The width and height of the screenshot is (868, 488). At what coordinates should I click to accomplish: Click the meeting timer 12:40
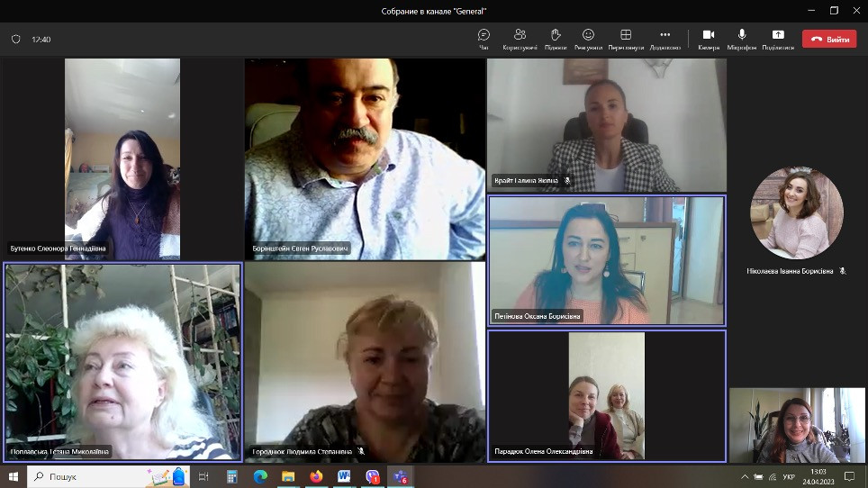click(41, 40)
